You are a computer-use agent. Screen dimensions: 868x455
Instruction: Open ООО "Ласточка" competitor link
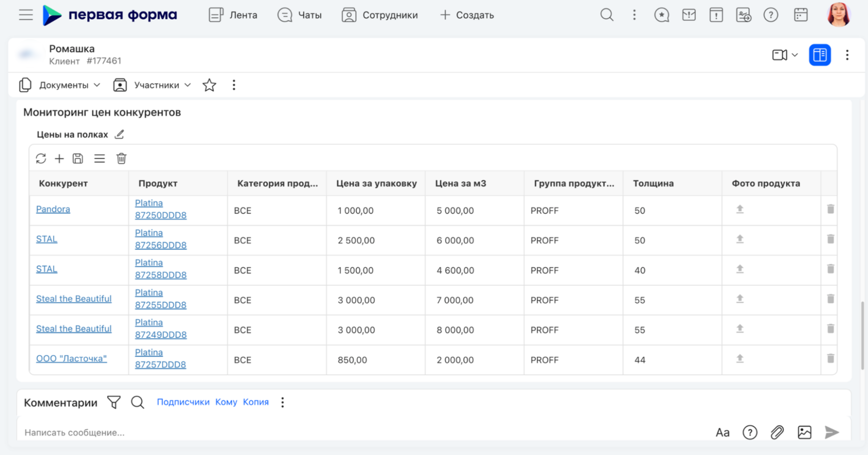pyautogui.click(x=71, y=358)
